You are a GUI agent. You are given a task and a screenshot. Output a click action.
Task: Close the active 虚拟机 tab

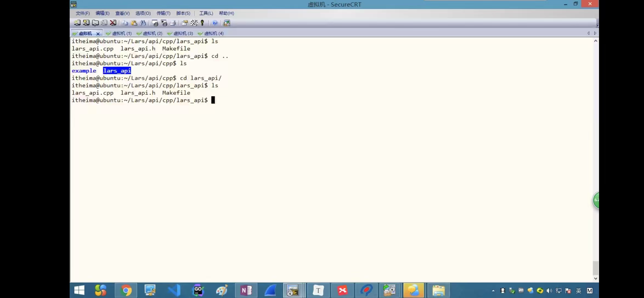tap(98, 34)
